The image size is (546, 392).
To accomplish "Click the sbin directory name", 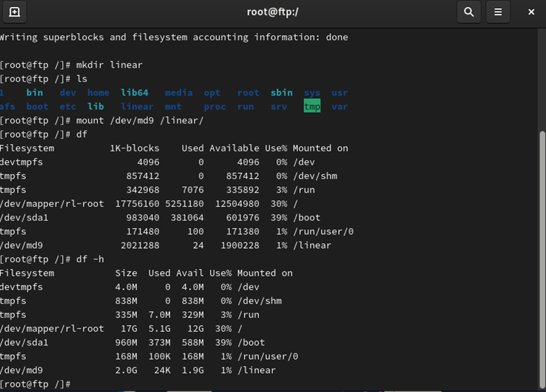I will coord(281,93).
